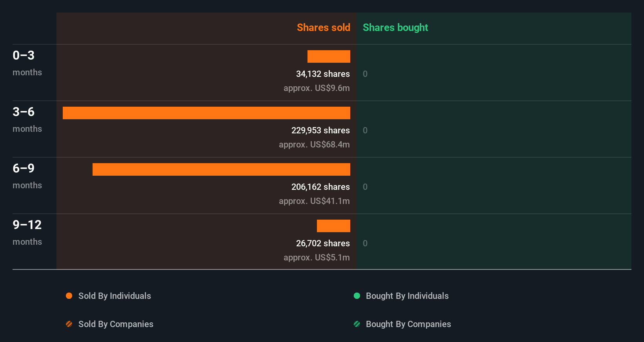Viewport: 644px width, 342px height.
Task: Select the Sold By Individuals legend label
Action: pos(115,296)
